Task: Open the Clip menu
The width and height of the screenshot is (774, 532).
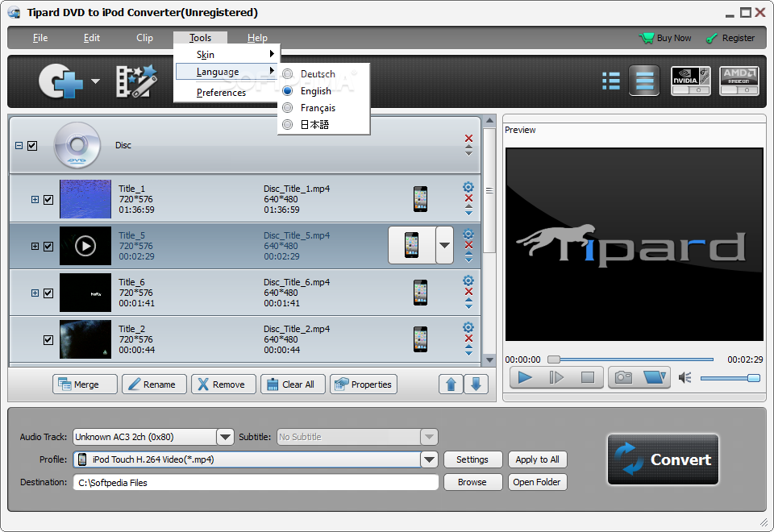Action: pos(144,38)
